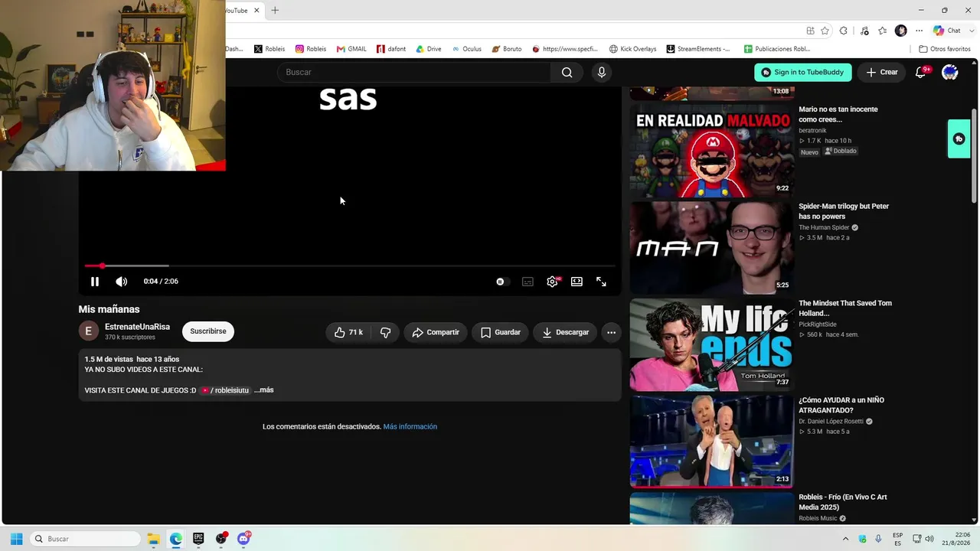This screenshot has height=551, width=980.
Task: Launch Epic Games from taskbar
Action: pos(198,539)
